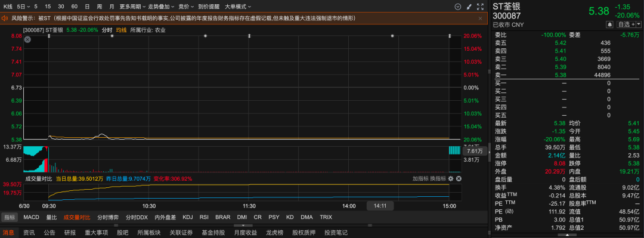Select BRAR indicator

[x=223, y=217]
